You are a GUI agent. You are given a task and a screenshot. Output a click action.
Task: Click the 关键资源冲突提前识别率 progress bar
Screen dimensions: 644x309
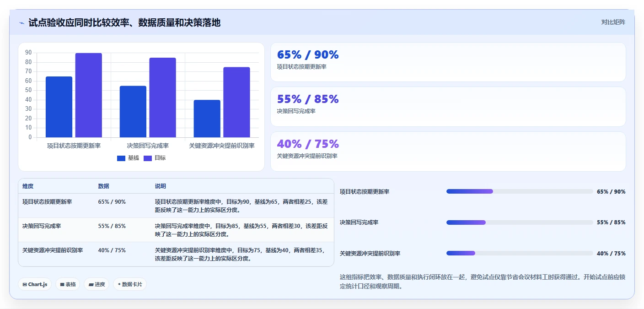(x=520, y=253)
